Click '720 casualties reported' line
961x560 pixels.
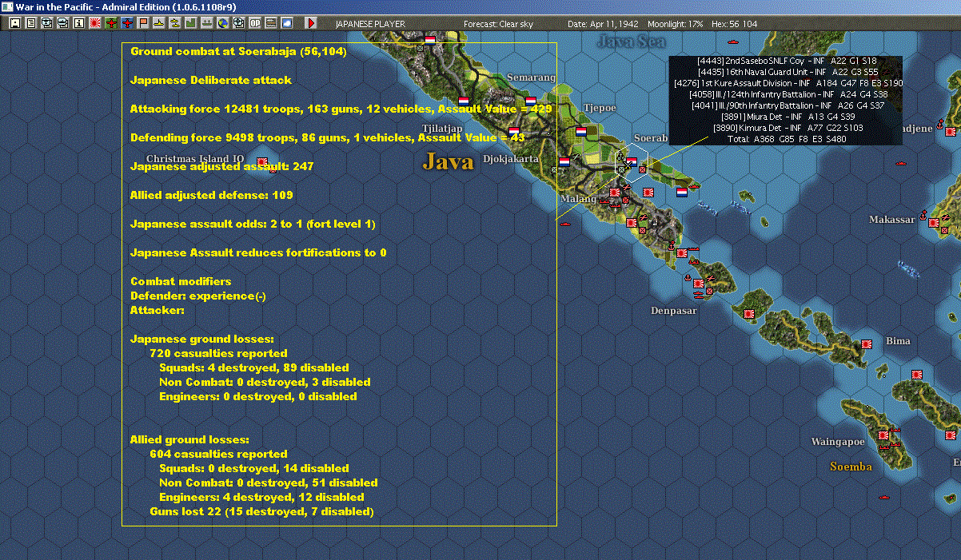coord(218,353)
